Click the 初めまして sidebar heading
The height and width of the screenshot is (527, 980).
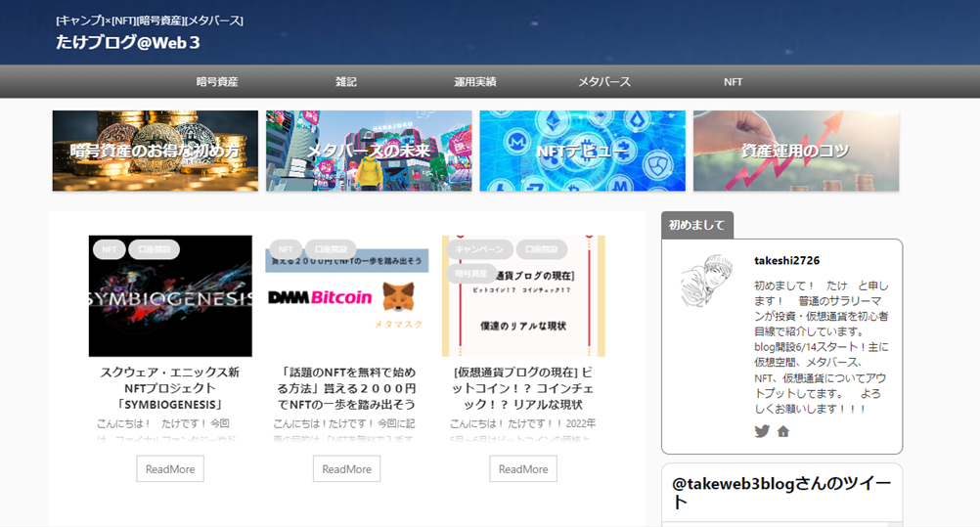tap(697, 225)
